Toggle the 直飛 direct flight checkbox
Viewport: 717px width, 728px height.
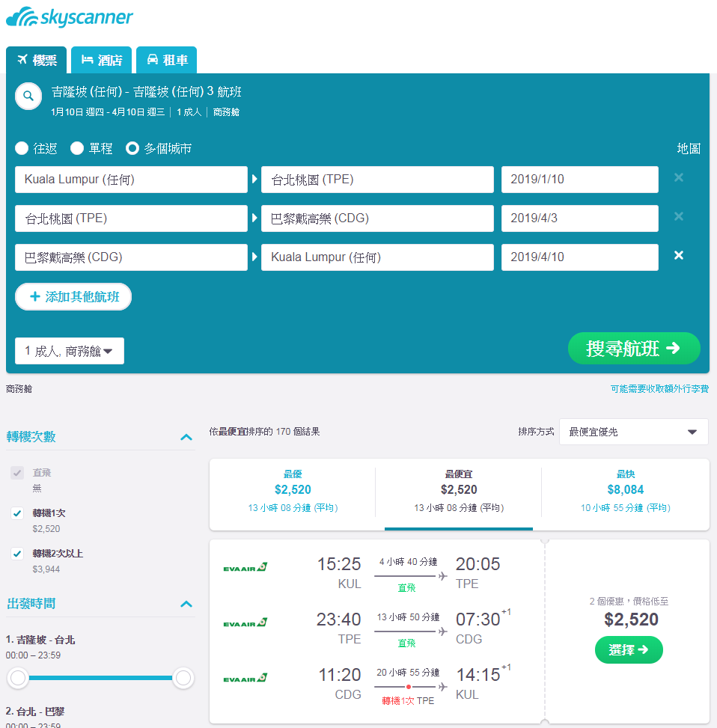(x=17, y=473)
